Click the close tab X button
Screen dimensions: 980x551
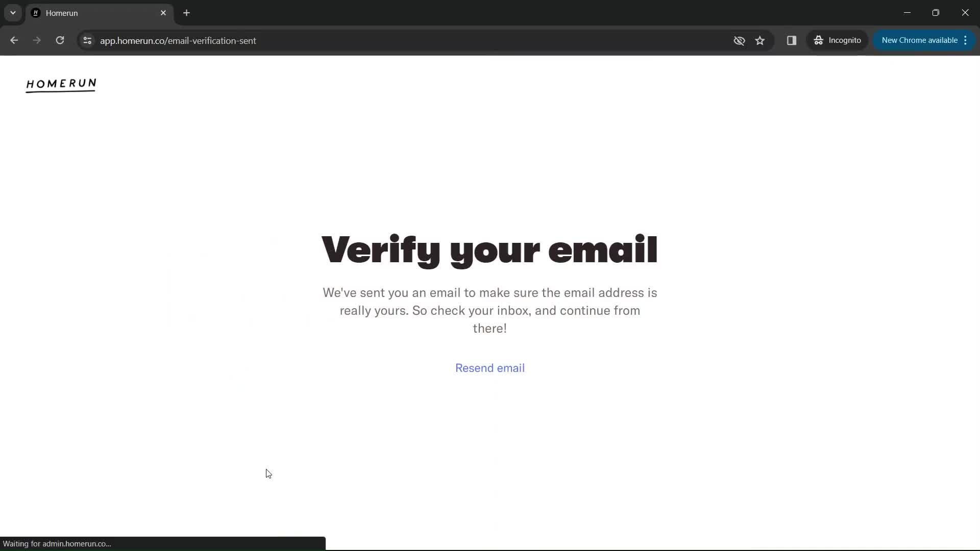tap(163, 13)
